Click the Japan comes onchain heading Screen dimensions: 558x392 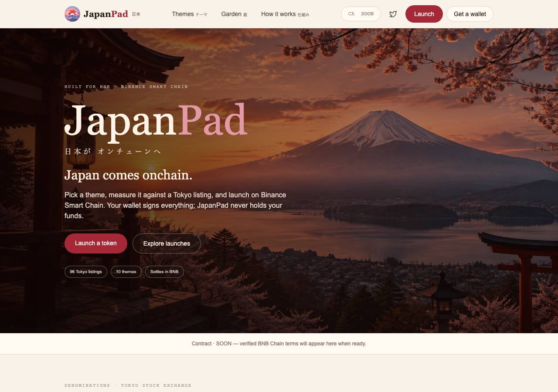pyautogui.click(x=128, y=175)
